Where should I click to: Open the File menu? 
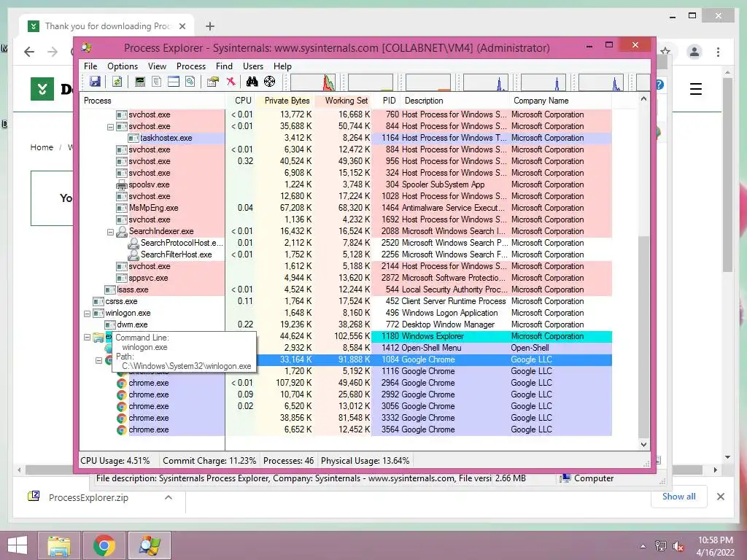[x=90, y=66]
